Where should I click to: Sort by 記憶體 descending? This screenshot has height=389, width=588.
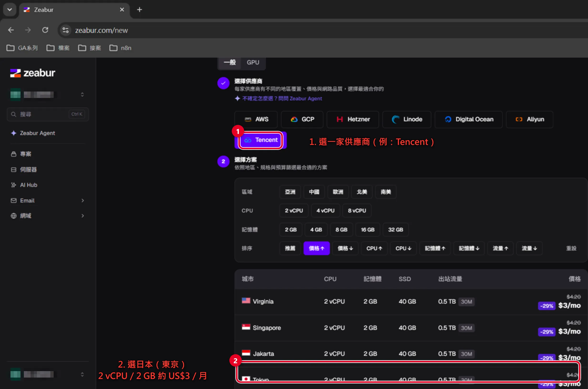[469, 248]
